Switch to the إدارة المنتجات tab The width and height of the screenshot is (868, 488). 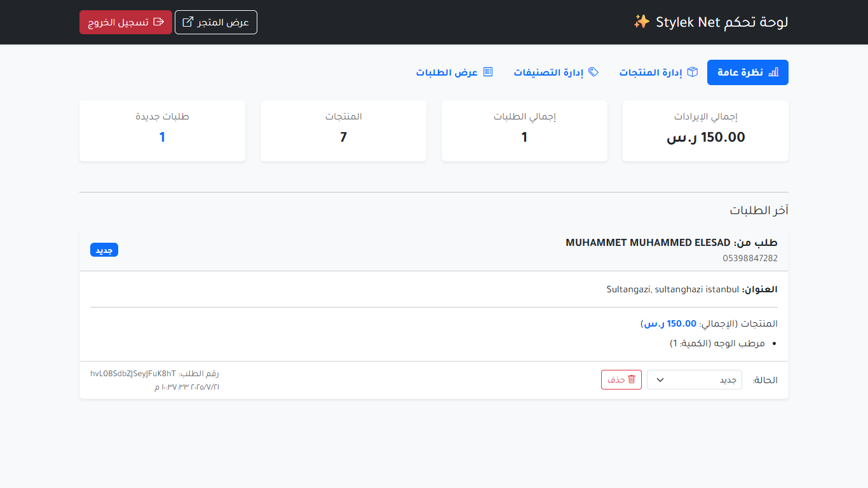pos(651,72)
